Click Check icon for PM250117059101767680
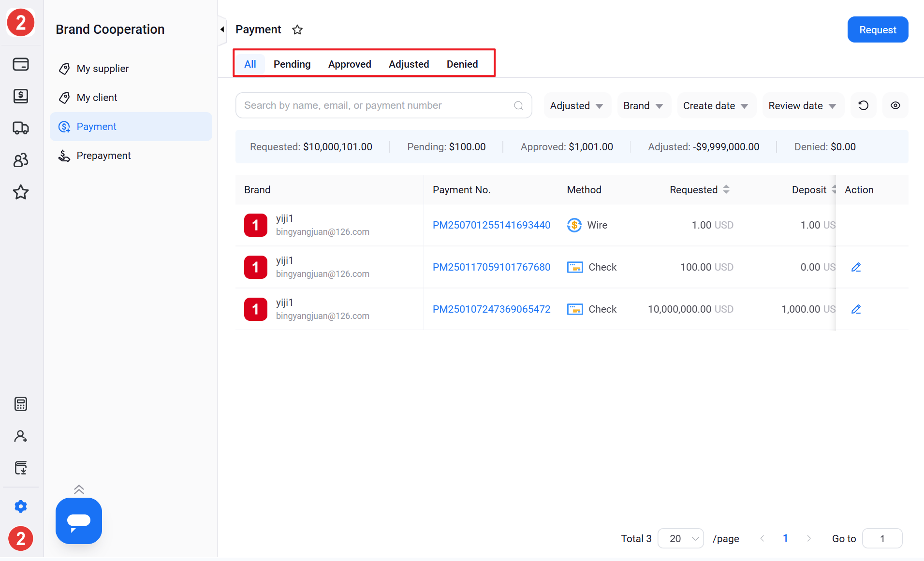 coord(575,267)
